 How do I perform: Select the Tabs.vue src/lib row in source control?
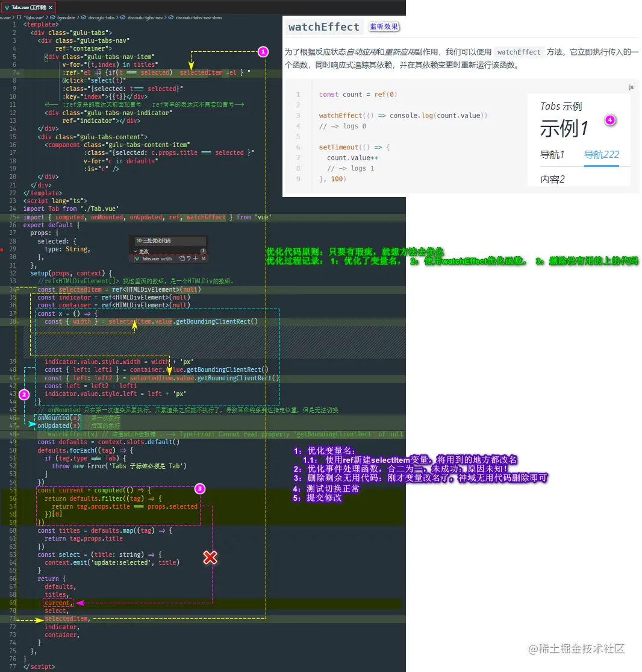[170, 259]
